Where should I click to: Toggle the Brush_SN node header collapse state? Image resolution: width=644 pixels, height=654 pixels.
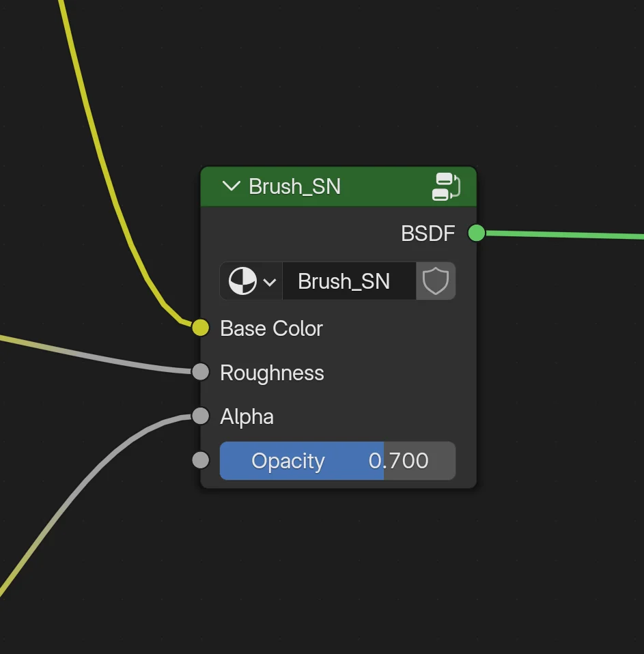click(x=231, y=186)
